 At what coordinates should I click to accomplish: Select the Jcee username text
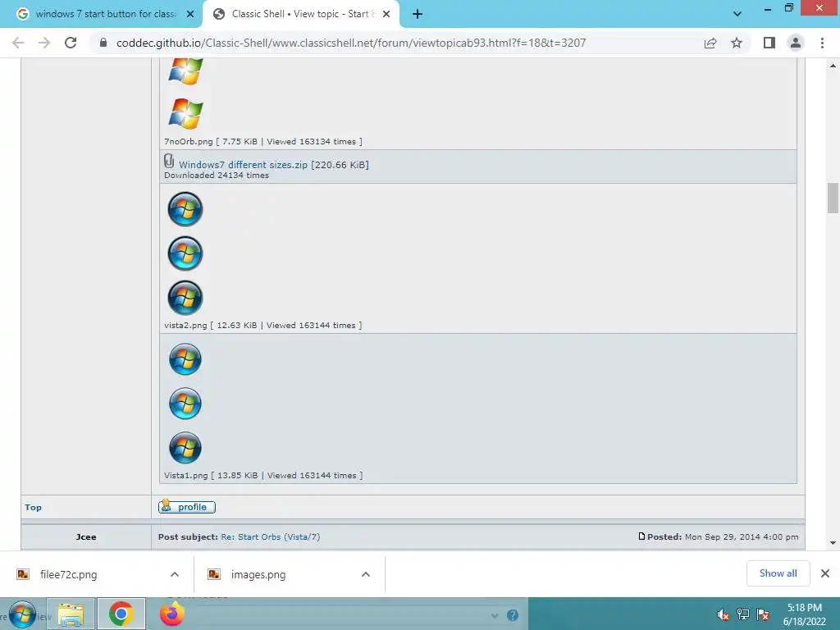coord(86,536)
